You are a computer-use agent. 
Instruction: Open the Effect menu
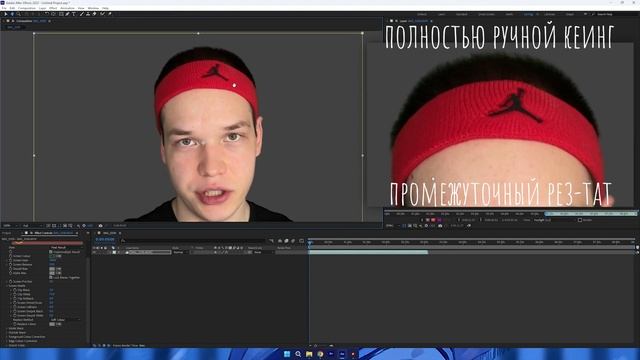coord(53,8)
